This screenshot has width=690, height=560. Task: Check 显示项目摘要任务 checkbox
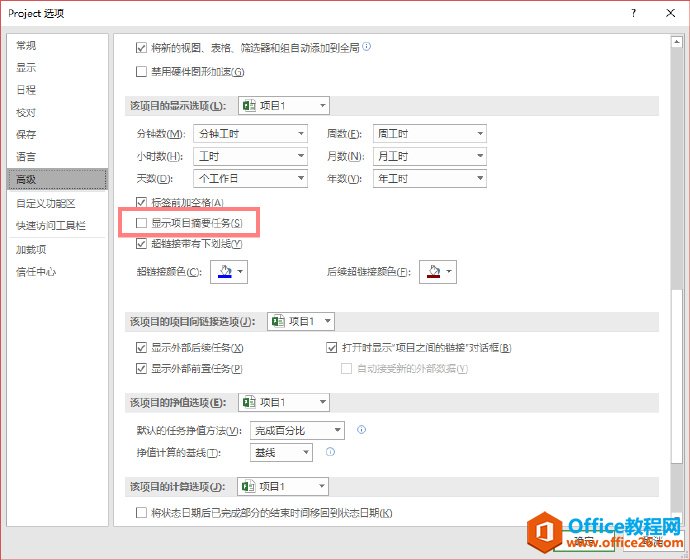[x=141, y=223]
